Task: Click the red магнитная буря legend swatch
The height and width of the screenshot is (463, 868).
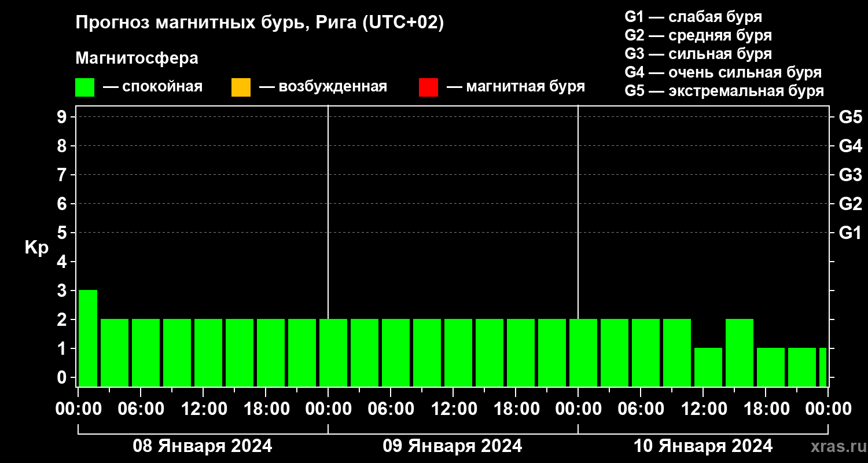Action: coord(428,87)
